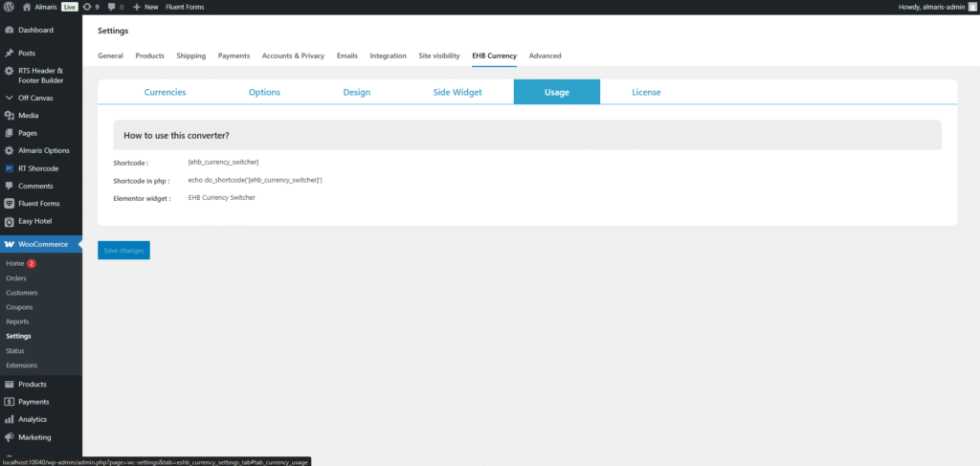Select the EHB Currency tab
Image resolution: width=980 pixels, height=466 pixels.
pos(495,55)
